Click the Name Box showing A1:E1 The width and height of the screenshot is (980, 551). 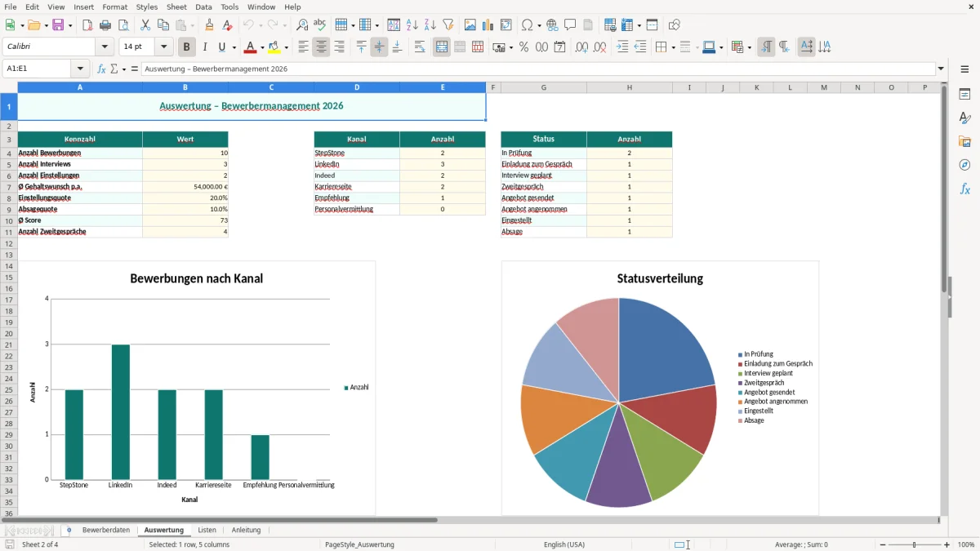(38, 69)
